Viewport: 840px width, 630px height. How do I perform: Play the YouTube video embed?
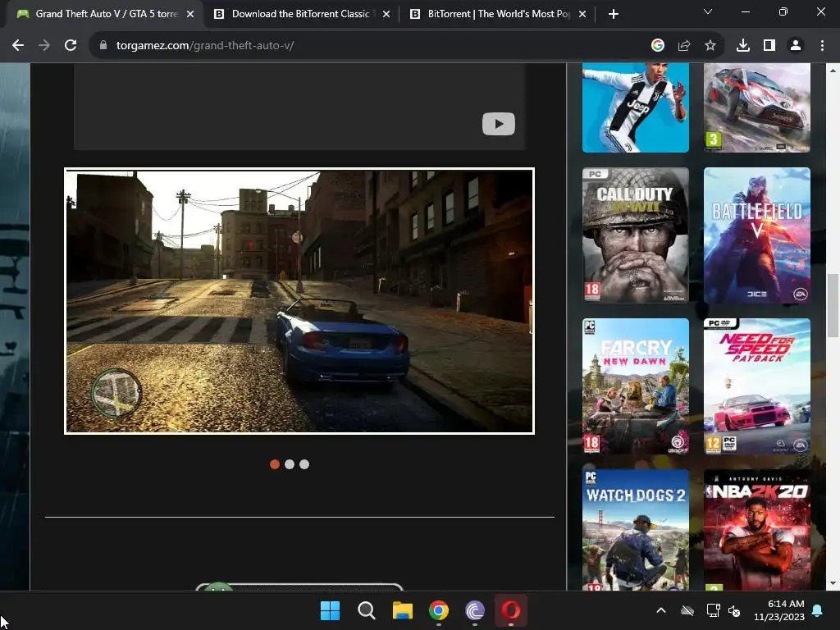(498, 124)
